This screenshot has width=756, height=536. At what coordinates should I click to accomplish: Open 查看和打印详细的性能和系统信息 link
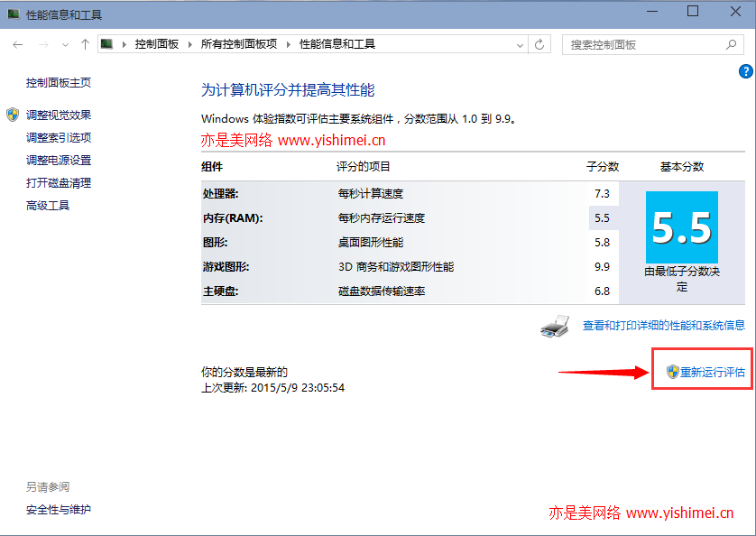[664, 326]
